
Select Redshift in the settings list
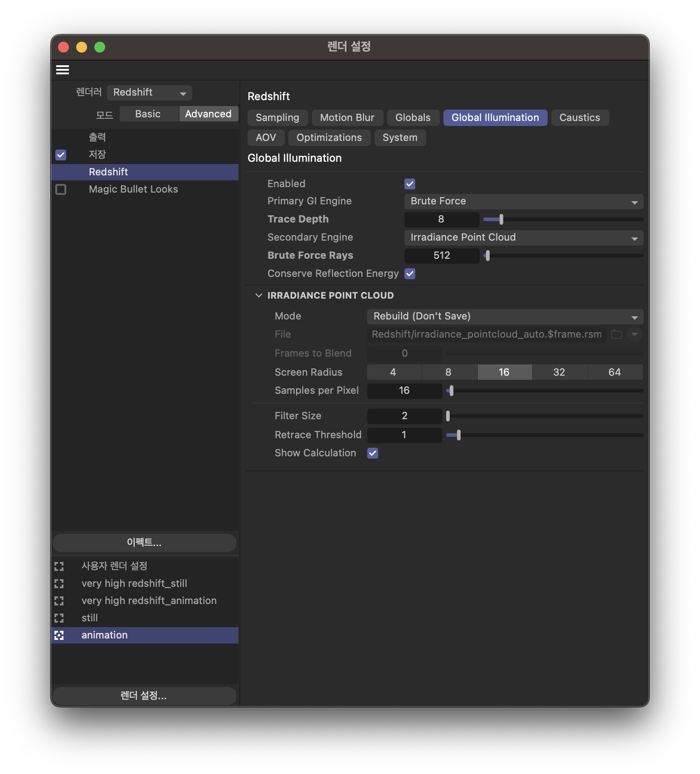pos(145,172)
